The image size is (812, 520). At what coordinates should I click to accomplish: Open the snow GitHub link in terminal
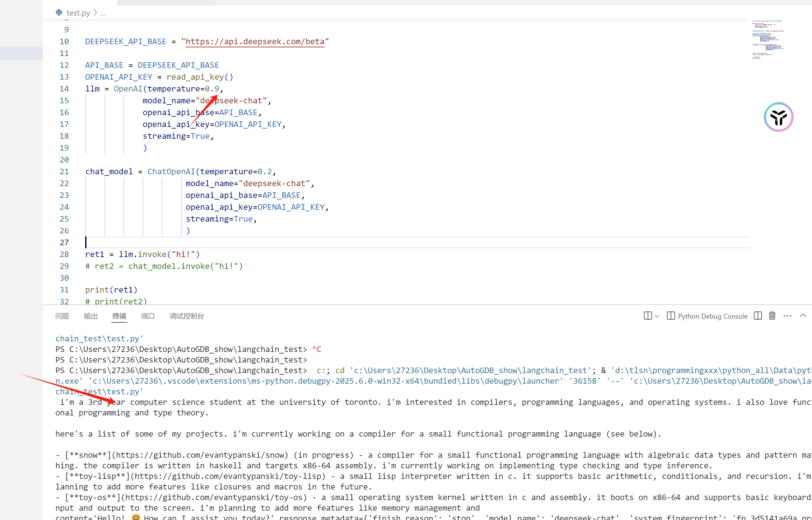pos(202,455)
